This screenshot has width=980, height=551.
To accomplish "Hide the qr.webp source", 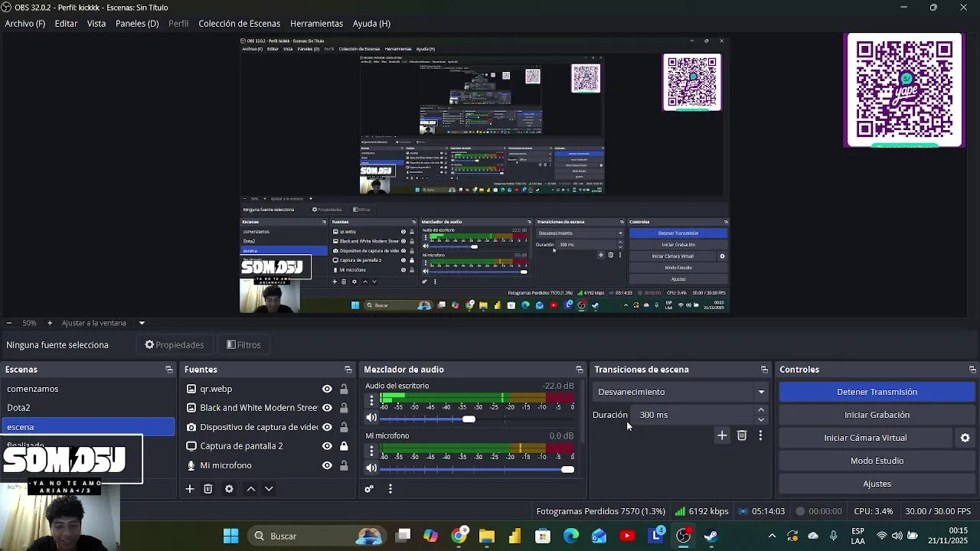I will (x=327, y=389).
